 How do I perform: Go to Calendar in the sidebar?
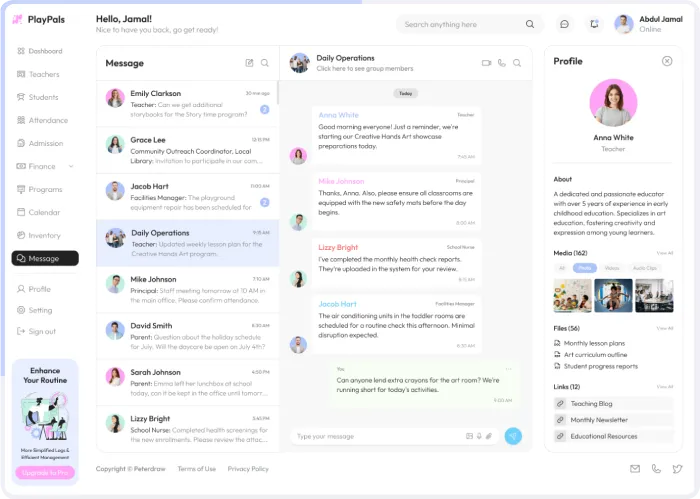coord(43,212)
